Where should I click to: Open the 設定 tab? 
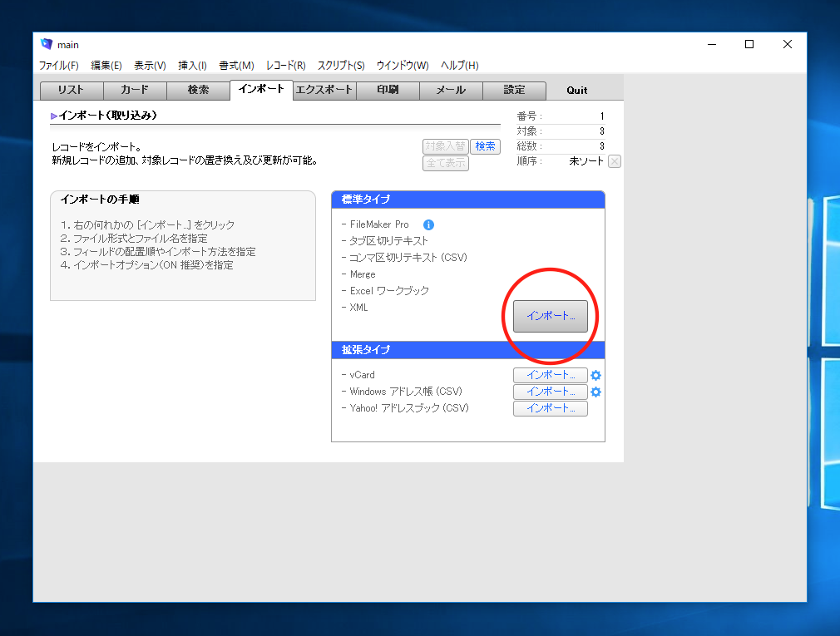tap(514, 91)
